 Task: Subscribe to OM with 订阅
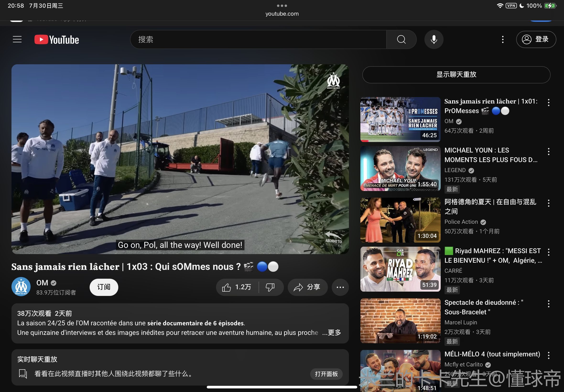click(104, 287)
